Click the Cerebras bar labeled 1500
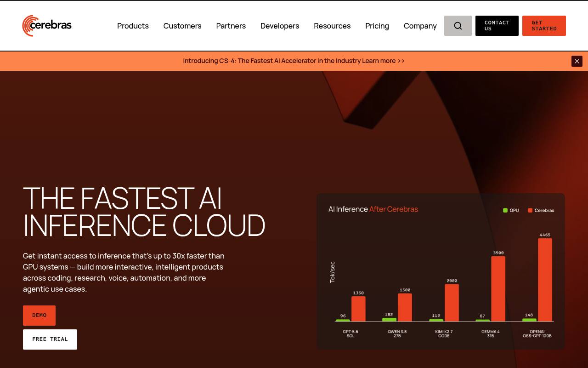The width and height of the screenshot is (588, 368). pos(405,307)
